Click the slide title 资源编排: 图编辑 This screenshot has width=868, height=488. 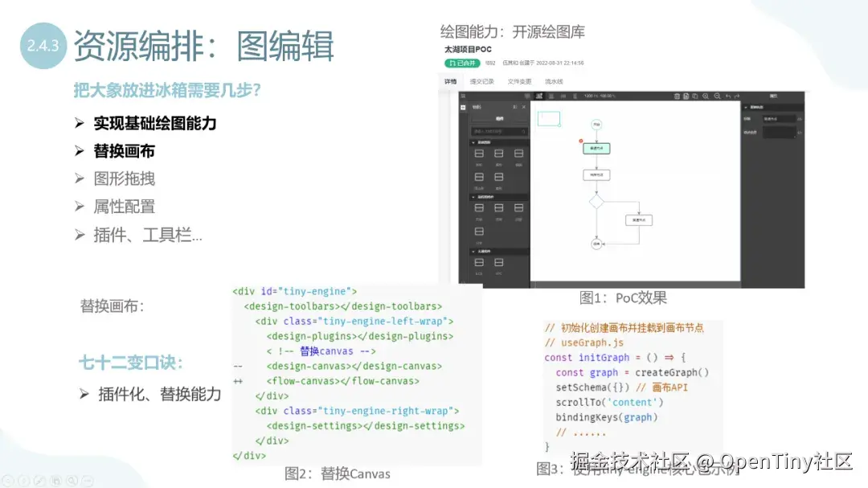[203, 45]
